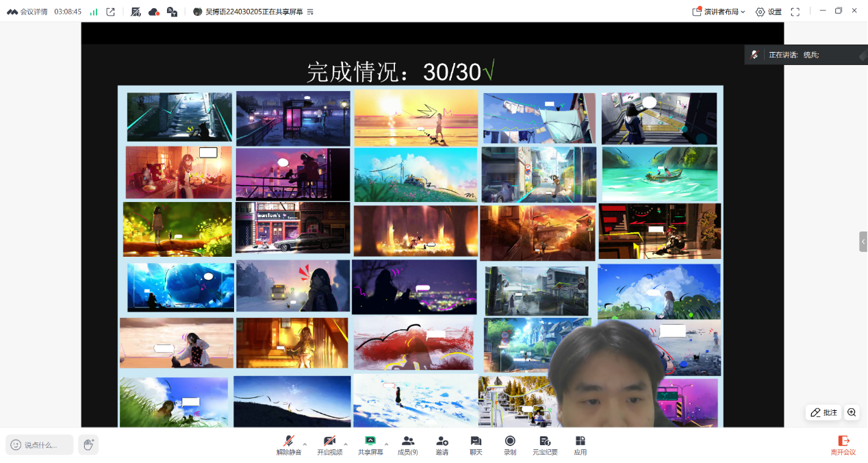Unmute microphone via 解除静音 button
This screenshot has height=463, width=868.
click(289, 445)
